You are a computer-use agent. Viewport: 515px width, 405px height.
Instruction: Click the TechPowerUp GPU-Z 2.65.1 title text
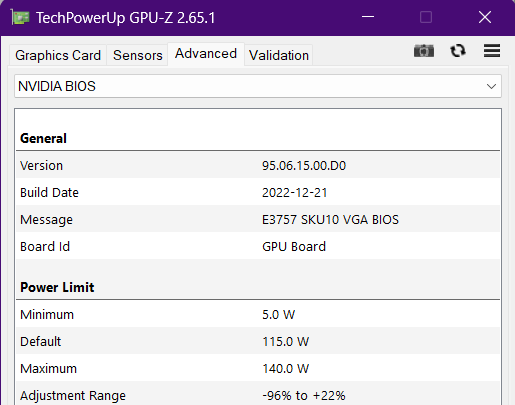pos(126,18)
